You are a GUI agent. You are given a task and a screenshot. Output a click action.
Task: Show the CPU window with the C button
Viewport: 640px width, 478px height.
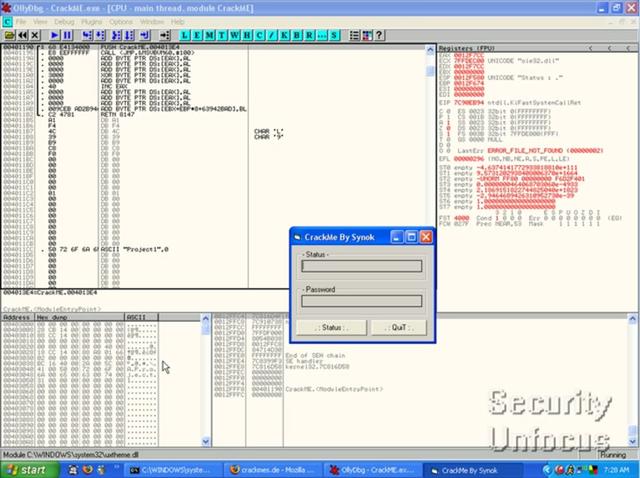(260, 36)
